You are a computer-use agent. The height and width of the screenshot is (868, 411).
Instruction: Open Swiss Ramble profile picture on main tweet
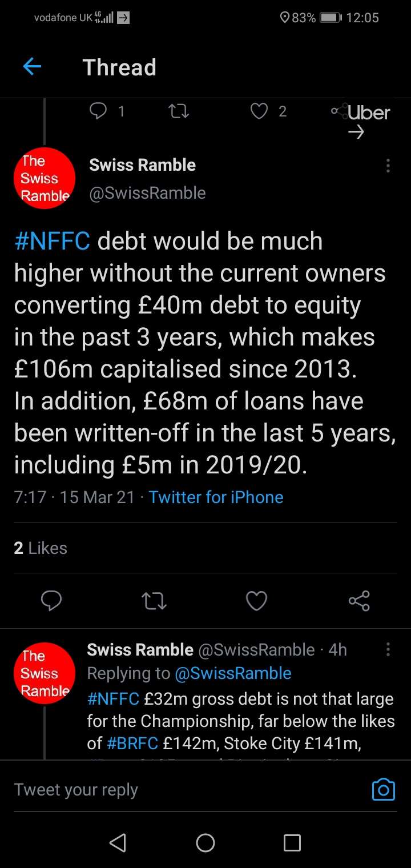(x=45, y=178)
